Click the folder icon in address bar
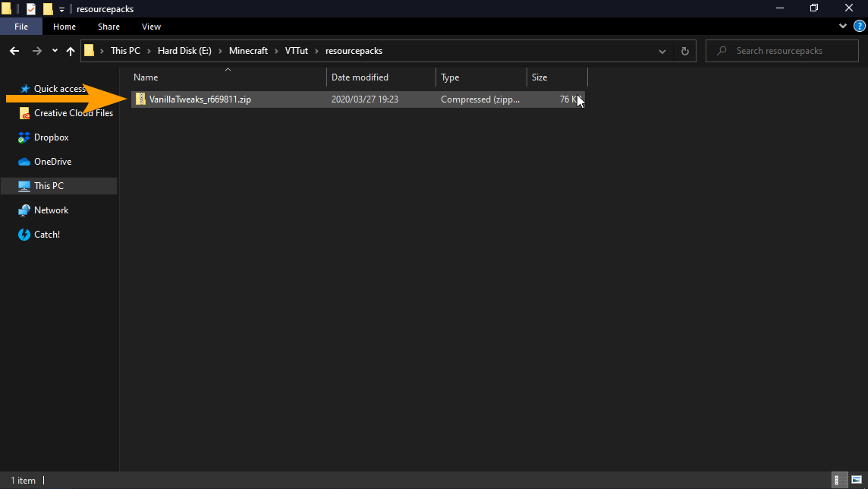 pyautogui.click(x=89, y=51)
